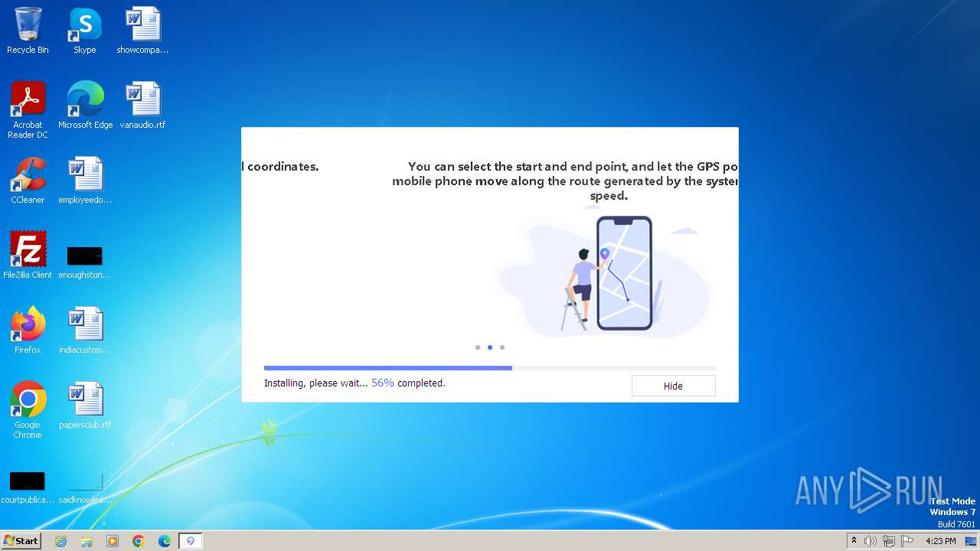This screenshot has height=551, width=980.
Task: Launch Microsoft Edge desktop shortcut
Action: click(85, 106)
